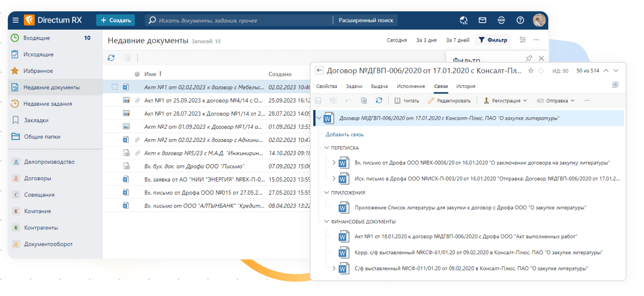
Task: Expand the Вх. письмо от Дрофа item
Action: pos(334,163)
